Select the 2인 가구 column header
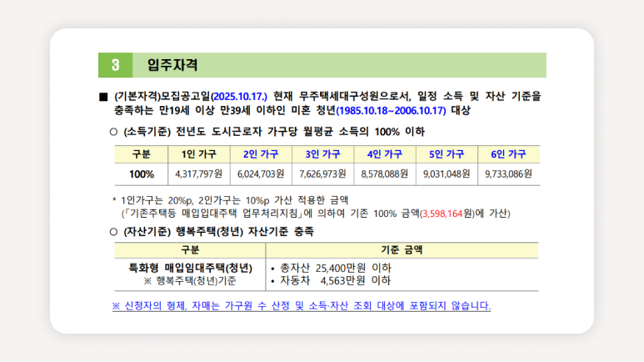 click(261, 154)
